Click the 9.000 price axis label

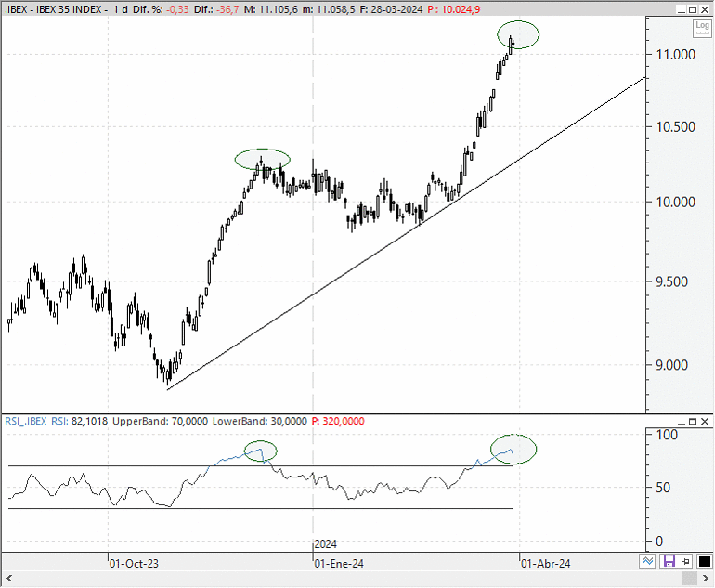pyautogui.click(x=671, y=365)
